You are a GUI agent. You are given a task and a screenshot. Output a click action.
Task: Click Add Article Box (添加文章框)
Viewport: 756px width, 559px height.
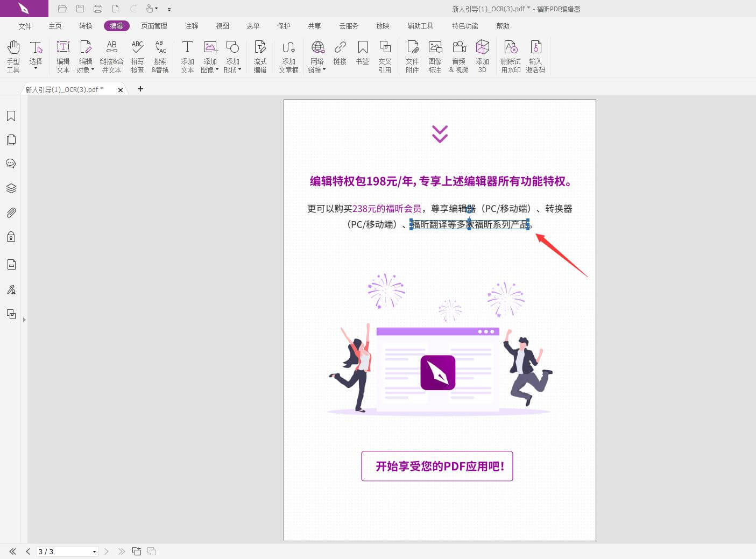pyautogui.click(x=288, y=56)
